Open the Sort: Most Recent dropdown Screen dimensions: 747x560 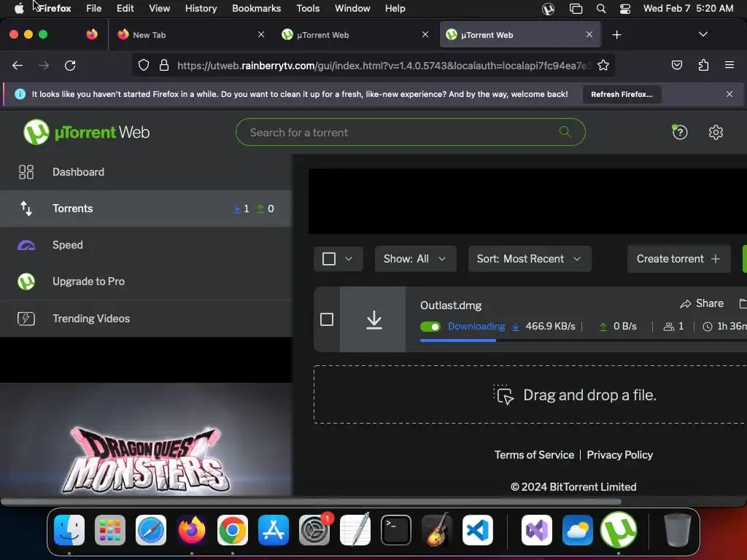(530, 259)
